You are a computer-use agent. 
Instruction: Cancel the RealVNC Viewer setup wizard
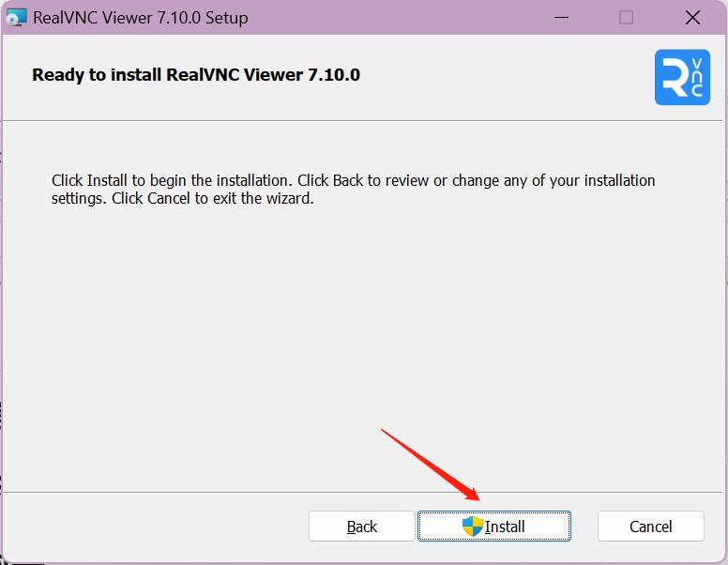coord(650,527)
